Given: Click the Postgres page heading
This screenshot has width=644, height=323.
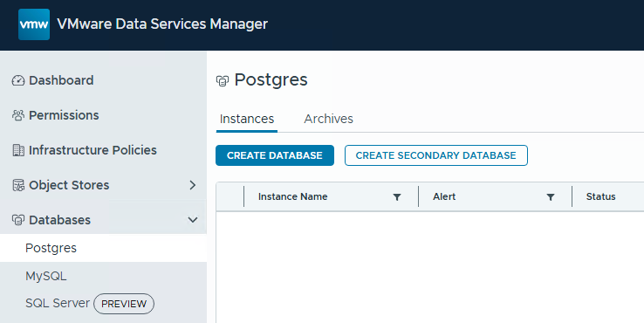Looking at the screenshot, I should pyautogui.click(x=271, y=80).
